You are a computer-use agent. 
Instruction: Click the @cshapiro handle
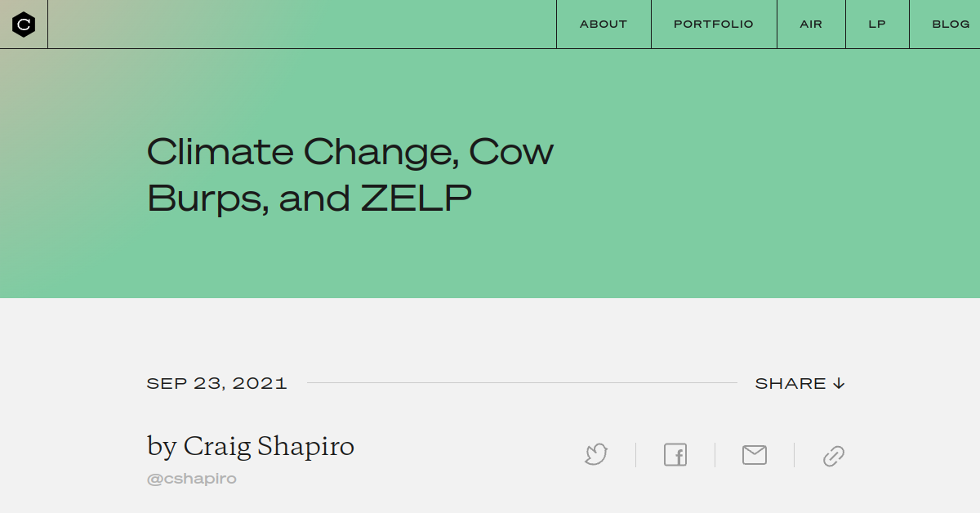191,479
